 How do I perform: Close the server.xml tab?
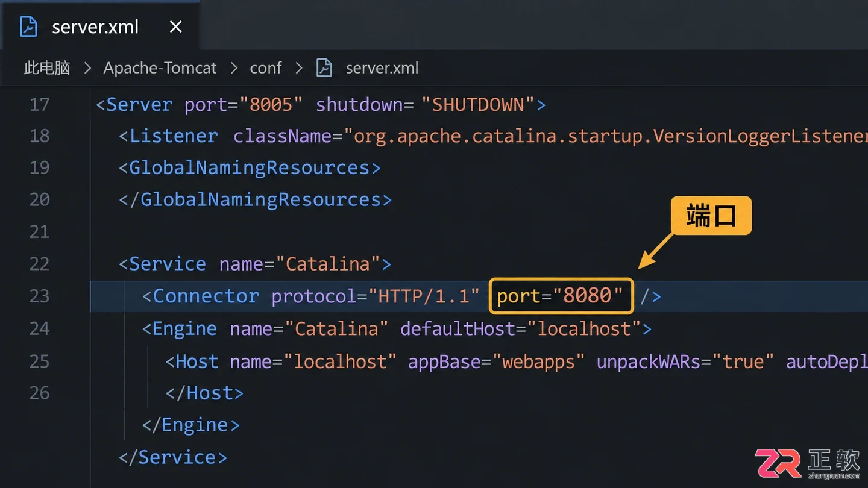175,27
